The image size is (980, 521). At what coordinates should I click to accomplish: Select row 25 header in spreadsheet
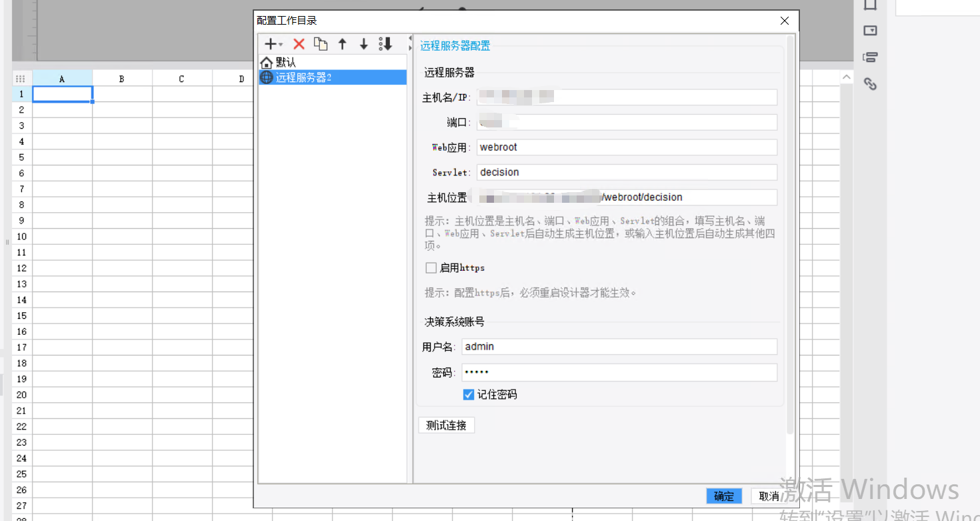click(x=21, y=474)
